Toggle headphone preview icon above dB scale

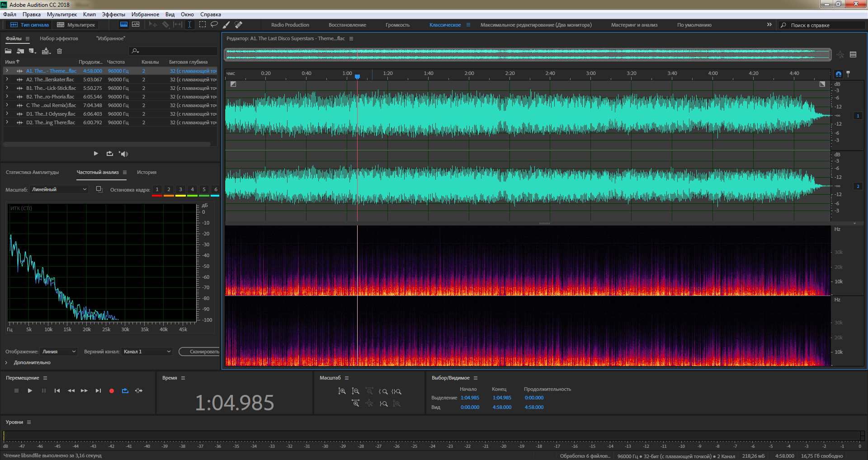pos(839,74)
